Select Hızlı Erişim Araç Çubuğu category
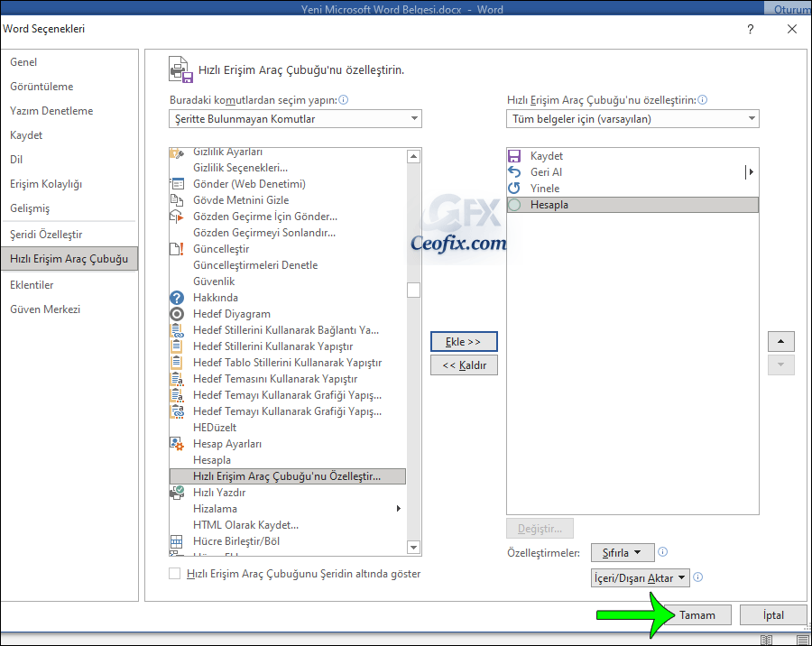812x646 pixels. pyautogui.click(x=69, y=259)
